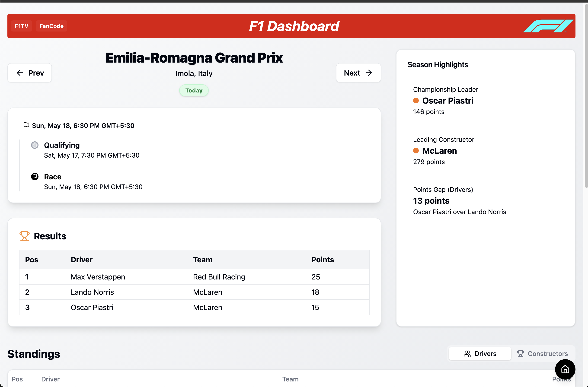Click the Qualifying session clock icon
588x387 pixels.
pyautogui.click(x=35, y=145)
